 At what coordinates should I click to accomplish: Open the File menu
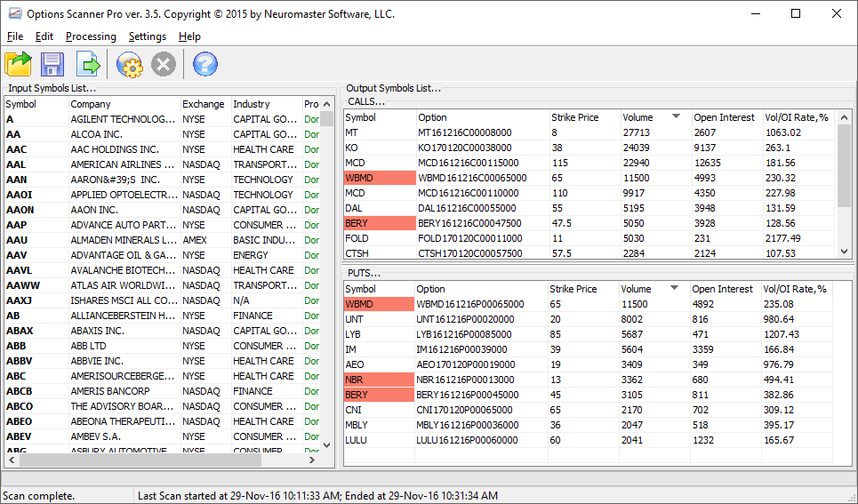click(x=15, y=36)
